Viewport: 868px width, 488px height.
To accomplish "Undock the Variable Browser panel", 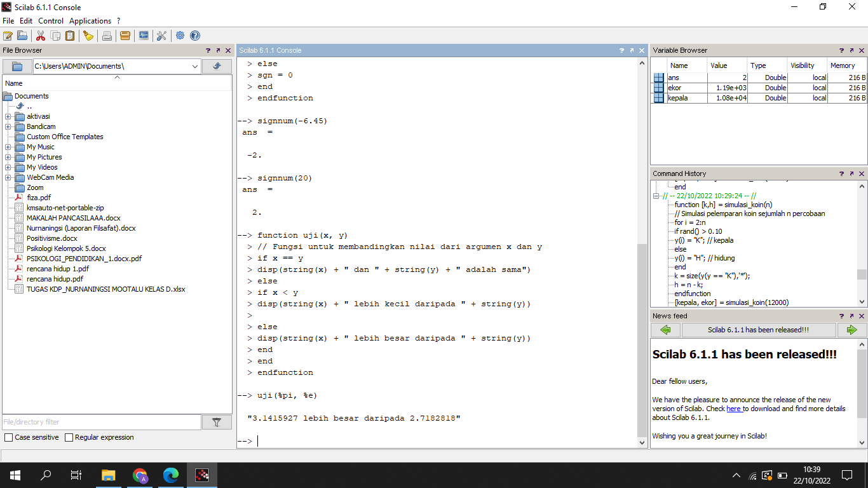I will [x=851, y=50].
